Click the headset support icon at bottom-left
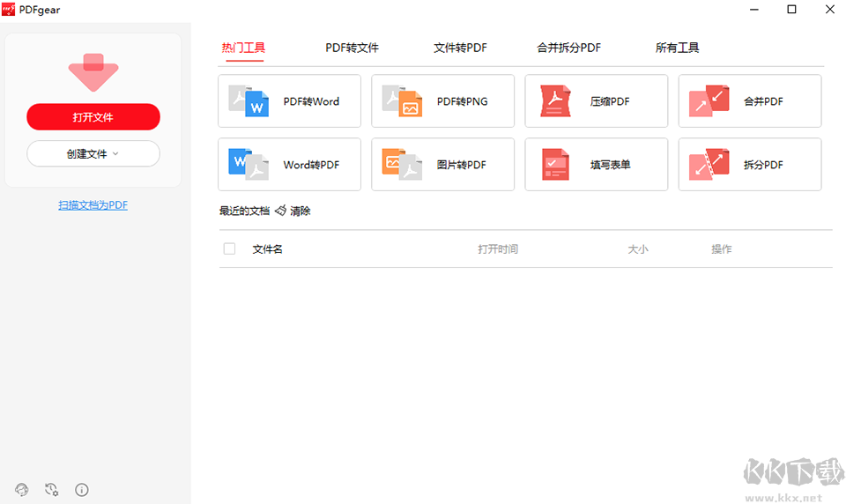Viewport: 846px width, 504px height. point(21,489)
